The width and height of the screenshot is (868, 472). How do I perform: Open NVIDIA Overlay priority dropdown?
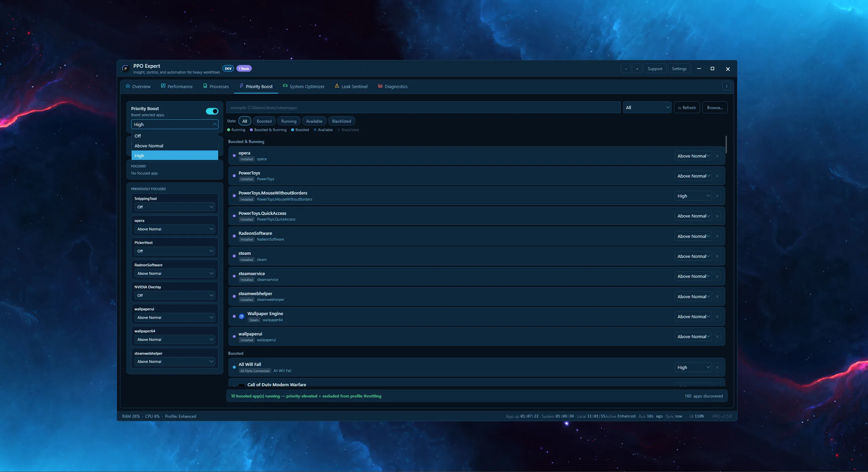point(175,295)
